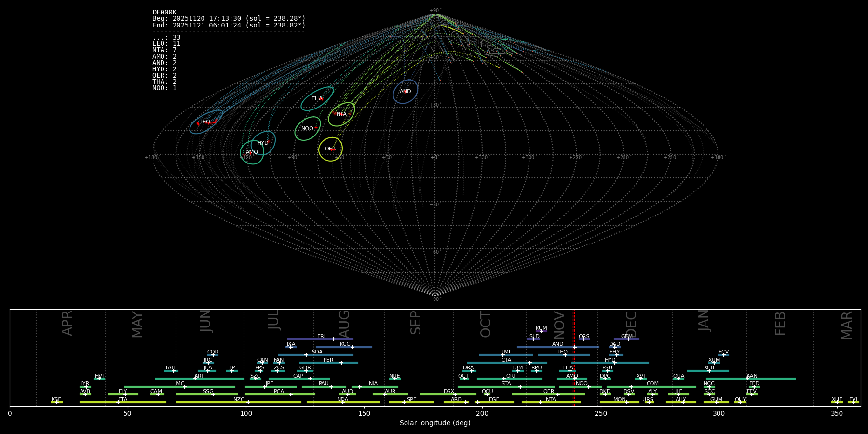Click the LEO radiant ellipse on sky map

[x=206, y=122]
